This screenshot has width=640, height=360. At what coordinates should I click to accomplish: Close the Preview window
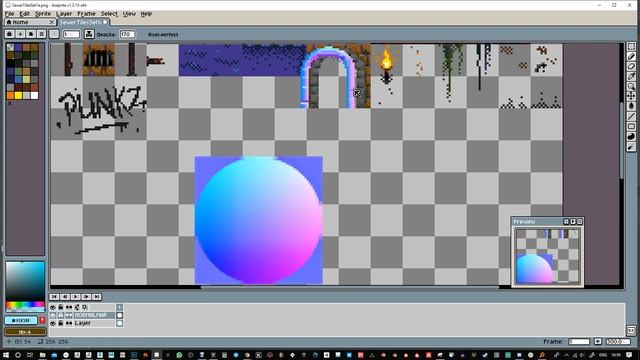click(580, 221)
